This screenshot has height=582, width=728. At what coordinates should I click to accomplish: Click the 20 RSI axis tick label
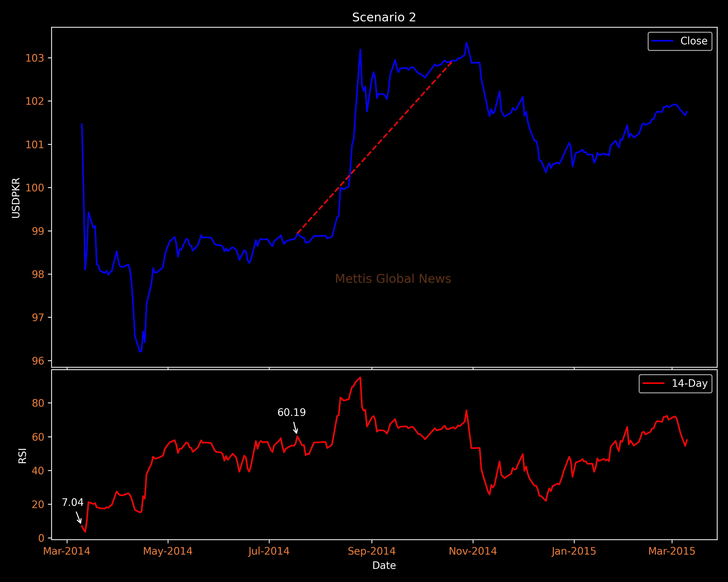click(38, 504)
